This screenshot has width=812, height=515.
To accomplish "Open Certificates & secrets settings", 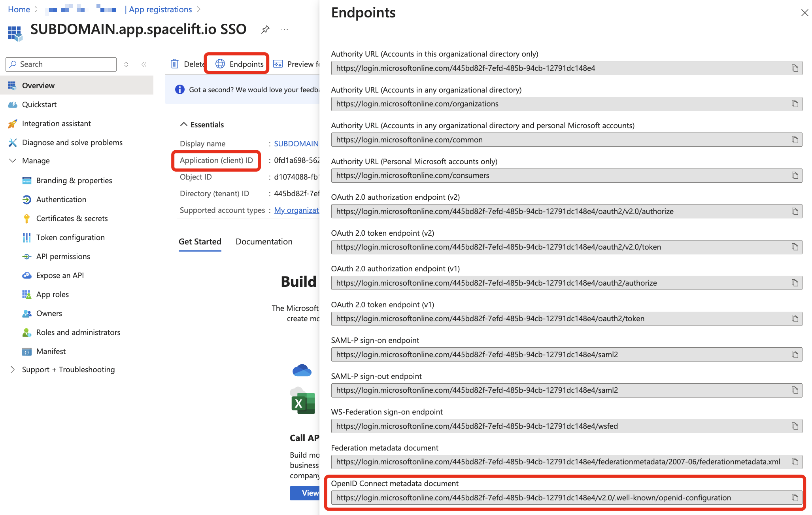I will click(x=72, y=218).
